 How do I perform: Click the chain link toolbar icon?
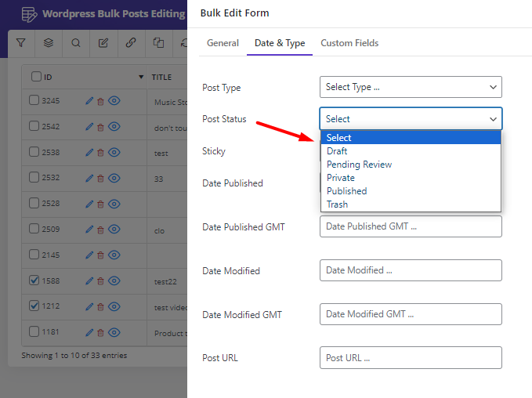tap(131, 43)
